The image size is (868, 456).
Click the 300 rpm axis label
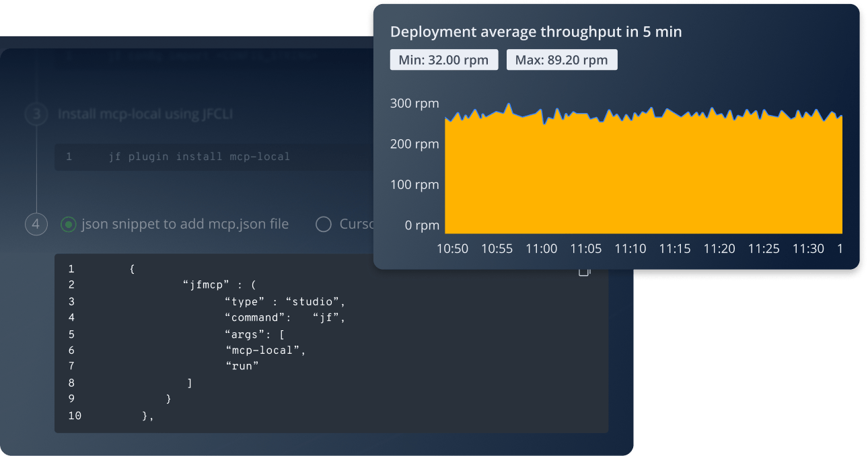tap(414, 104)
